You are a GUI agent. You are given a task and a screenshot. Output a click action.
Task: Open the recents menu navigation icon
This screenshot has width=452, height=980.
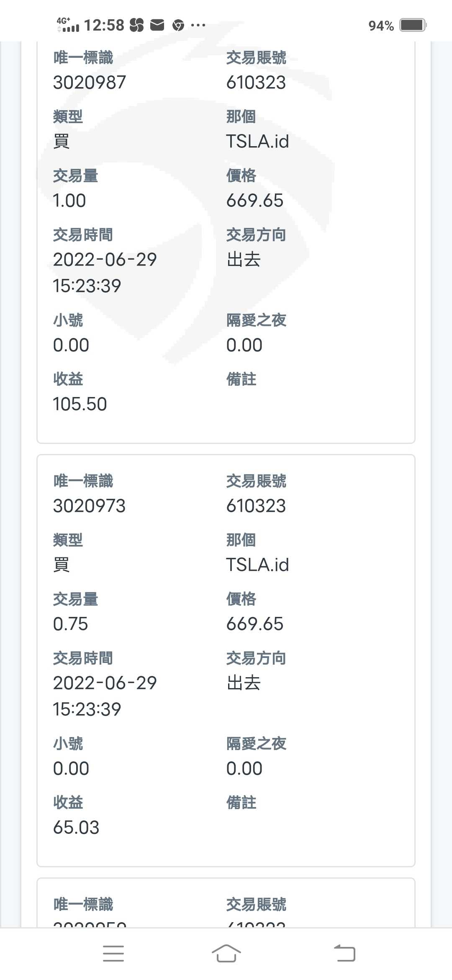click(x=113, y=954)
